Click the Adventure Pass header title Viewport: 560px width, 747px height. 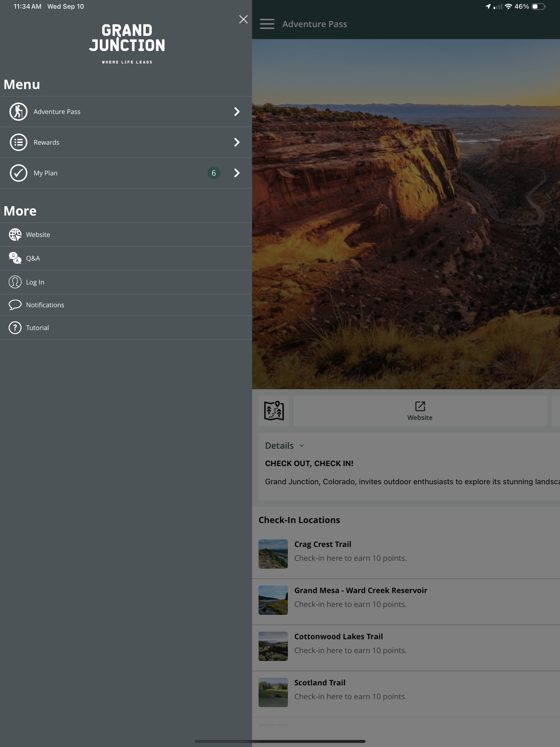point(315,24)
